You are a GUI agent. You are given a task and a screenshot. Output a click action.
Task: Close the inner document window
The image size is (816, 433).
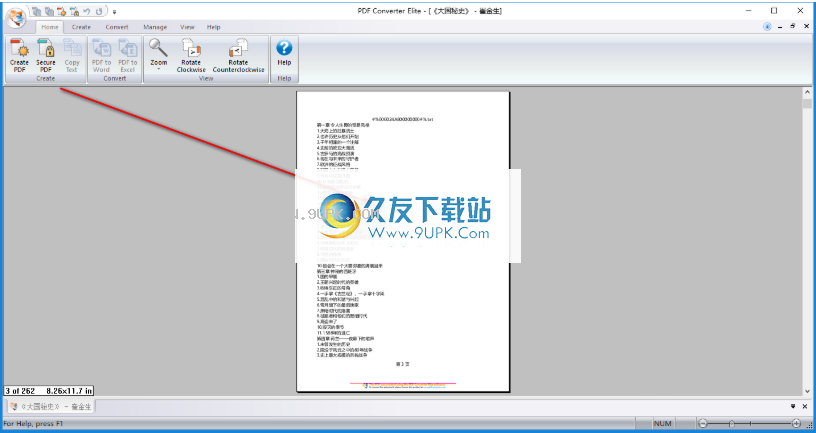[x=807, y=26]
